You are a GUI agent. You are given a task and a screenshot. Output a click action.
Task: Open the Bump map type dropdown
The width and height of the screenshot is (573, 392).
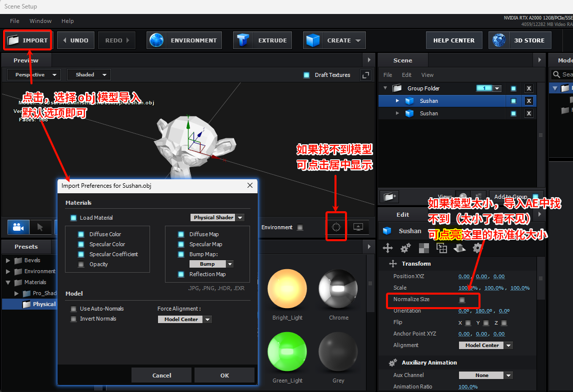211,264
